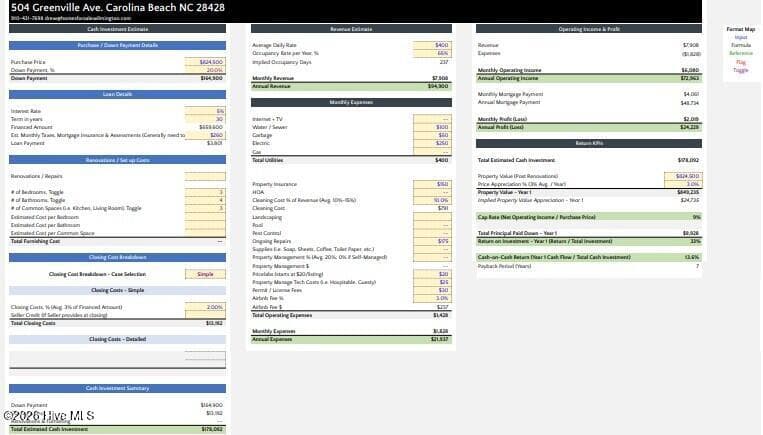Screen dimensions: 763x435
Task: Click the 'Operating Income & Profit' header
Action: coord(589,29)
